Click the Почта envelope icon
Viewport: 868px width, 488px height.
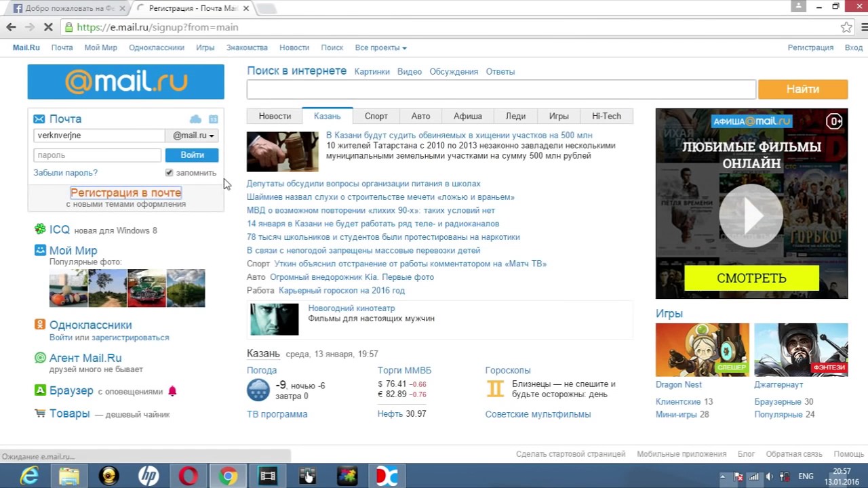pos(39,119)
